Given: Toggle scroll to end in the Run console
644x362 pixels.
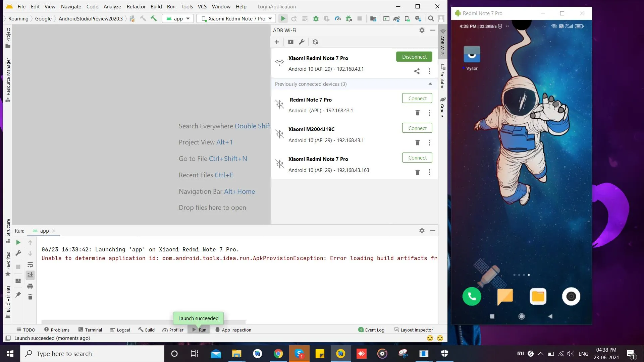Looking at the screenshot, I should point(30,275).
